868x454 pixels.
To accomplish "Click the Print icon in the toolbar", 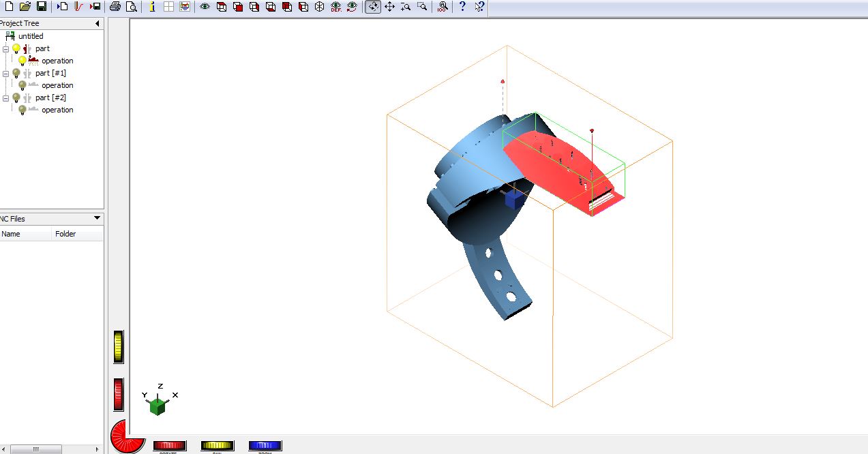I will point(115,7).
